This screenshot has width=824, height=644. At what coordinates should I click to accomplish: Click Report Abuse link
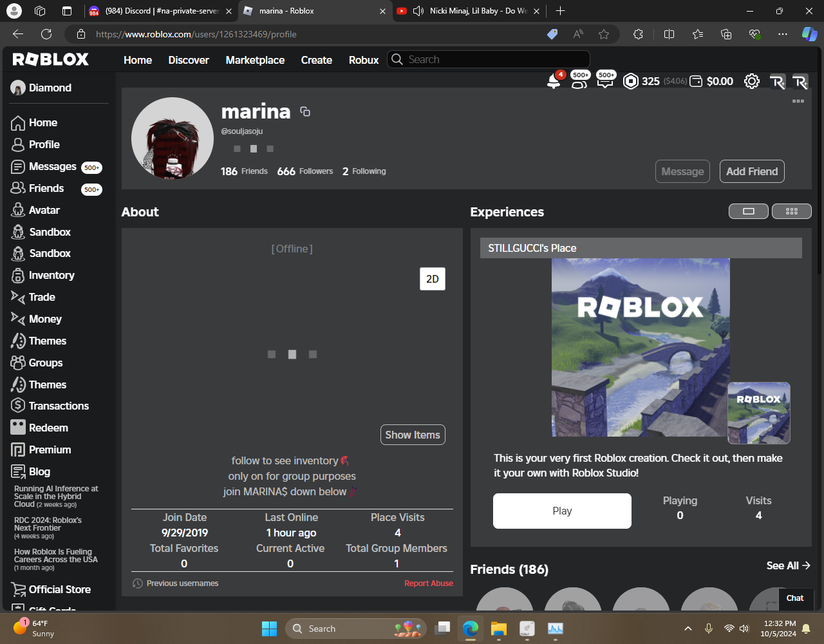[x=429, y=583]
